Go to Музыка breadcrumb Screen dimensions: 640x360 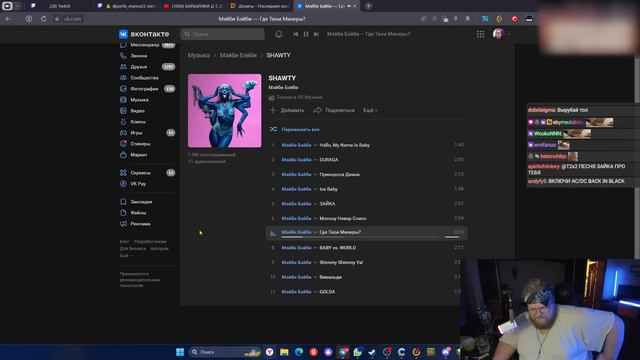point(199,55)
